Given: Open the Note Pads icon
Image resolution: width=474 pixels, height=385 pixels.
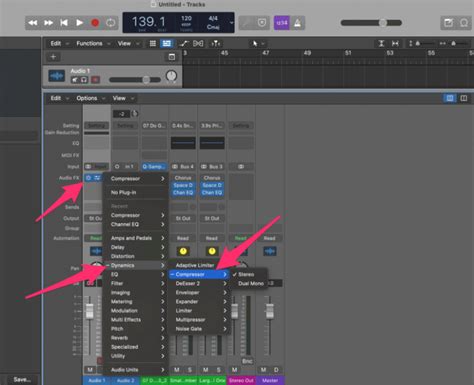Looking at the screenshot, I should tap(448, 23).
